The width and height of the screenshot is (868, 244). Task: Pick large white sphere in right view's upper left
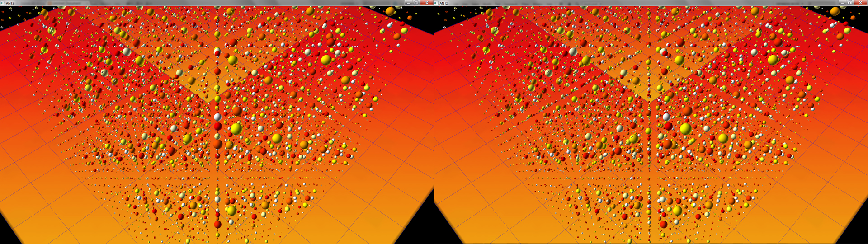coord(573,52)
